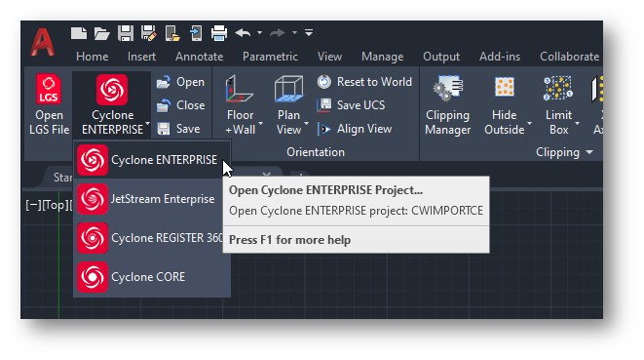This screenshot has height=360, width=644.
Task: Expand the Cyclone ENTERPRISE ribbon dropdown arrow
Action: 147,123
